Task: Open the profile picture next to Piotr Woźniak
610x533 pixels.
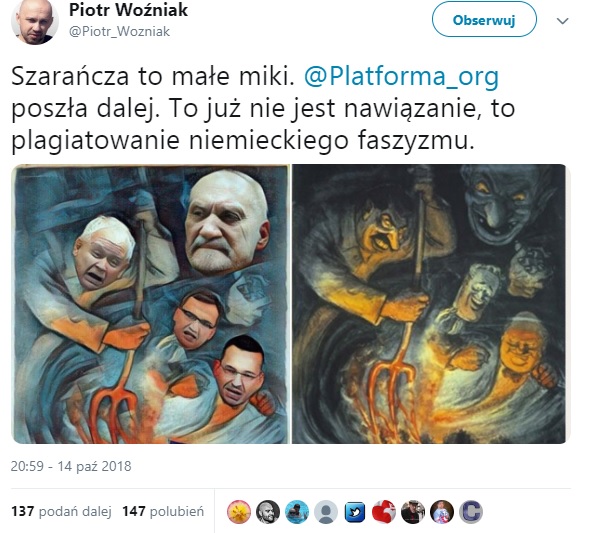Action: pyautogui.click(x=35, y=21)
